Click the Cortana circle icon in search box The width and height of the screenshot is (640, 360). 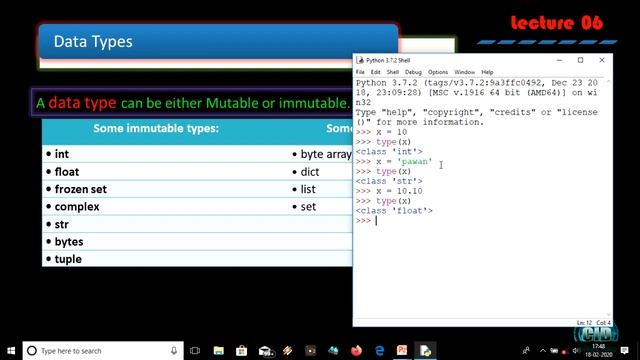pyautogui.click(x=32, y=351)
